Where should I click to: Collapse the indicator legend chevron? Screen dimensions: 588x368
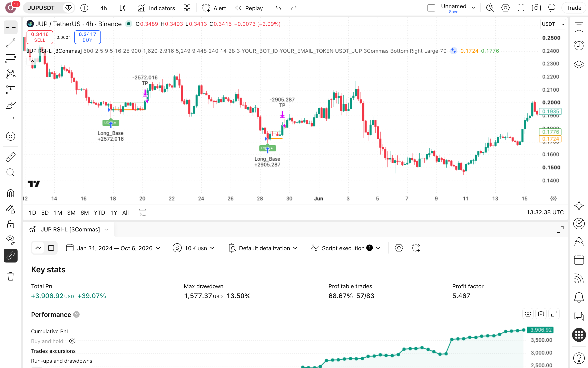(32, 61)
